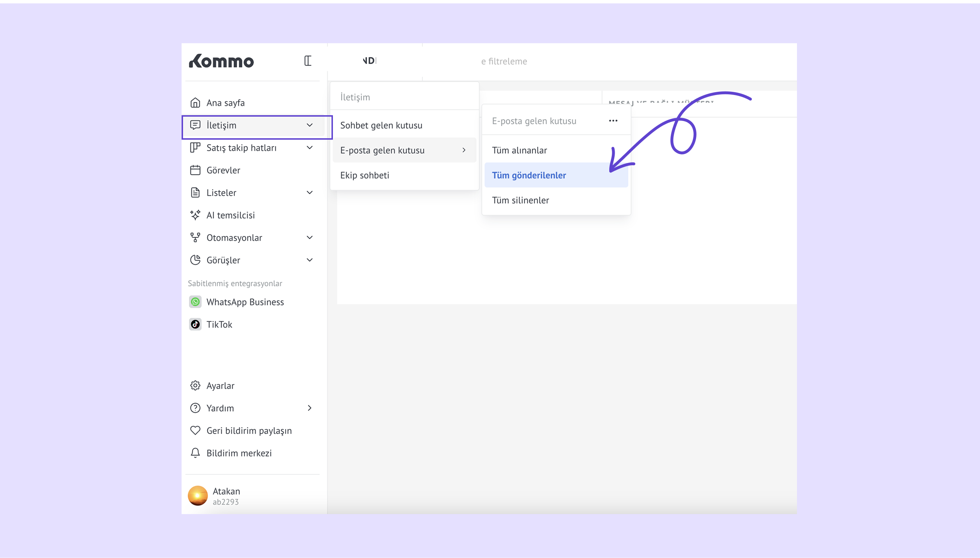Select Tüm gönderilenler menu item
Viewport: 980px width, 558px height.
[x=529, y=175]
